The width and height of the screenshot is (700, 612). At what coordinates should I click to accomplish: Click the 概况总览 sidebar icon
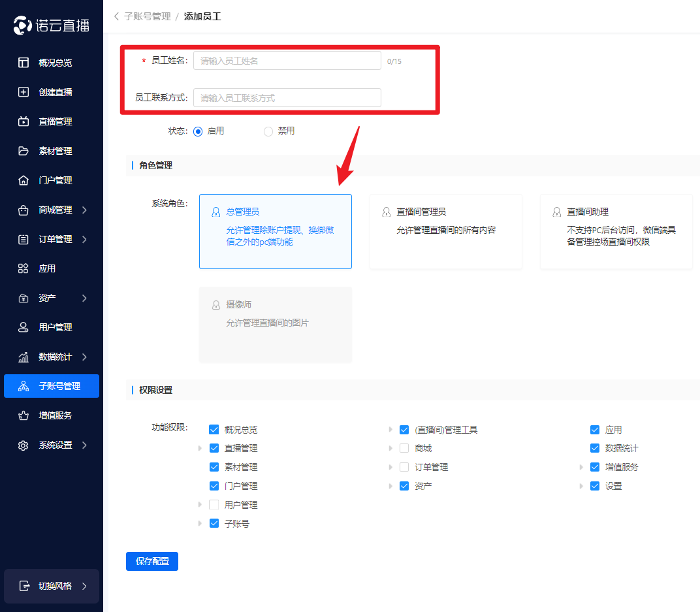pos(24,63)
